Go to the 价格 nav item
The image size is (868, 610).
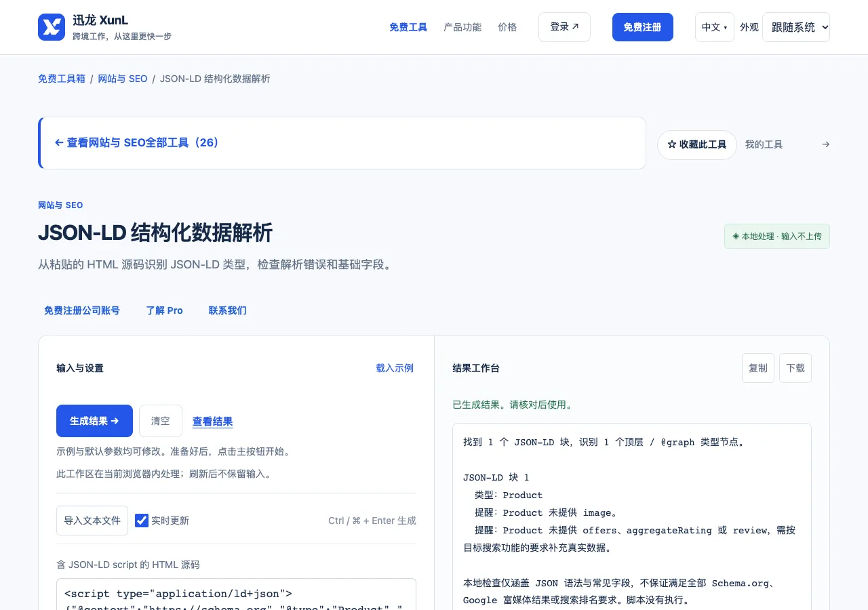[507, 27]
